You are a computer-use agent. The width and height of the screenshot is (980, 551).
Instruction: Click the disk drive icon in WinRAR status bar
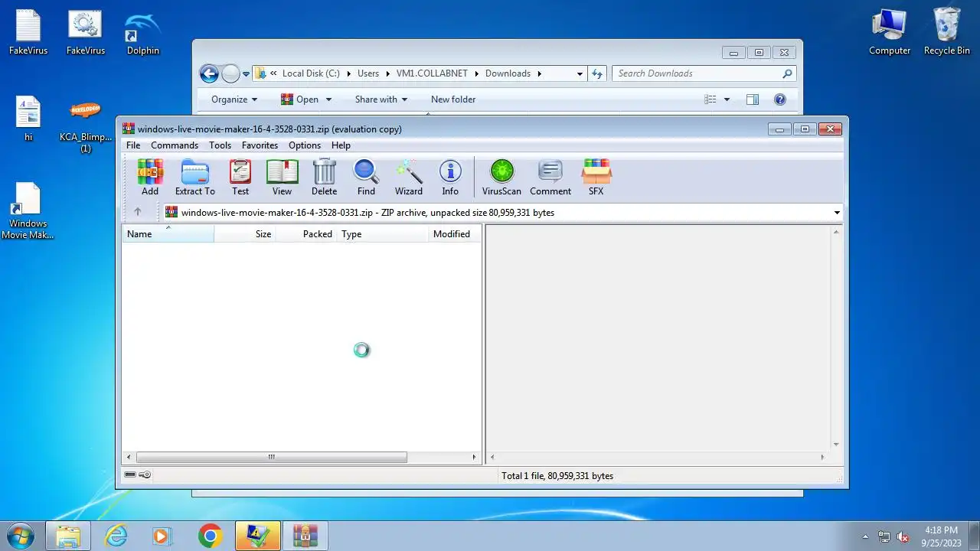(130, 475)
